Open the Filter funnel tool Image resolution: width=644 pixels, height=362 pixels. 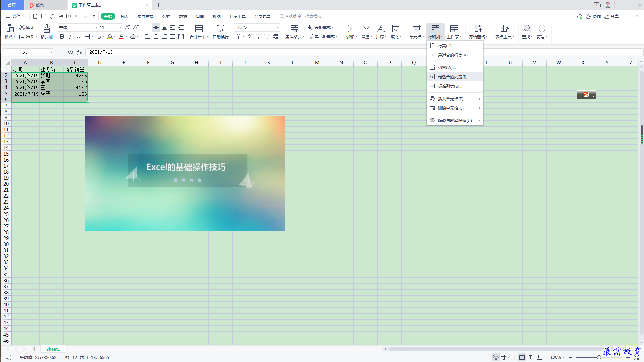click(366, 28)
